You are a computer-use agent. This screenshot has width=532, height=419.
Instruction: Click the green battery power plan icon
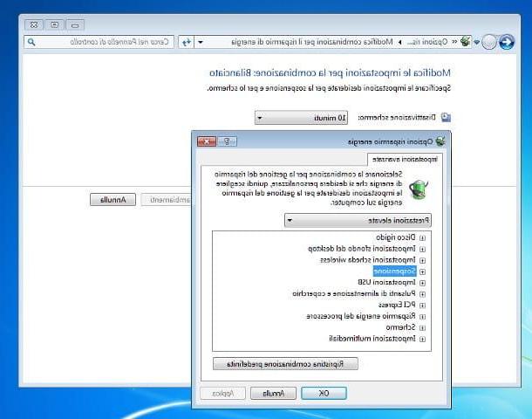coord(419,189)
